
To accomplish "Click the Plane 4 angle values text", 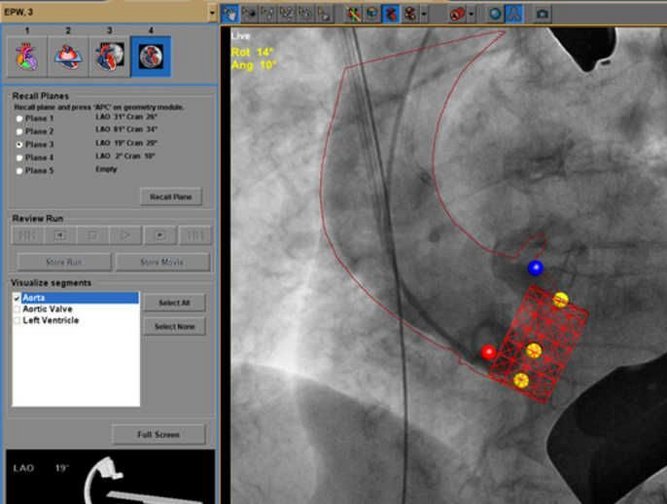I will [125, 156].
